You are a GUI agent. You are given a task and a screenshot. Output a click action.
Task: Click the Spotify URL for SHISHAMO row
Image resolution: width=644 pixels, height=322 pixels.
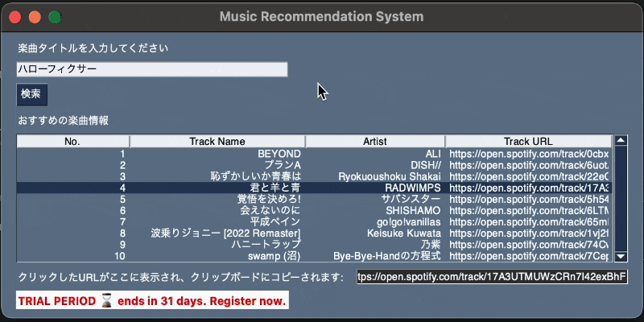tap(529, 211)
